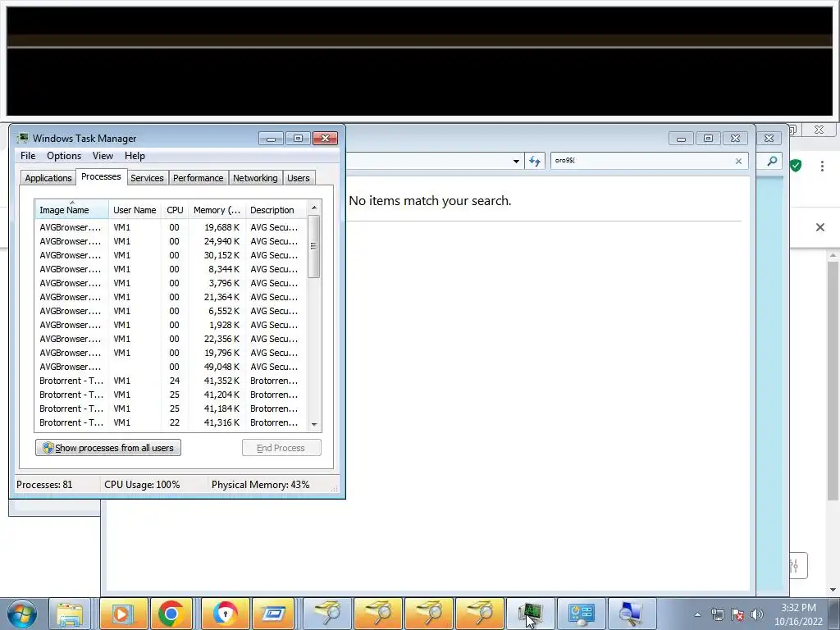
Task: Sort by the Description column header
Action: (276, 210)
